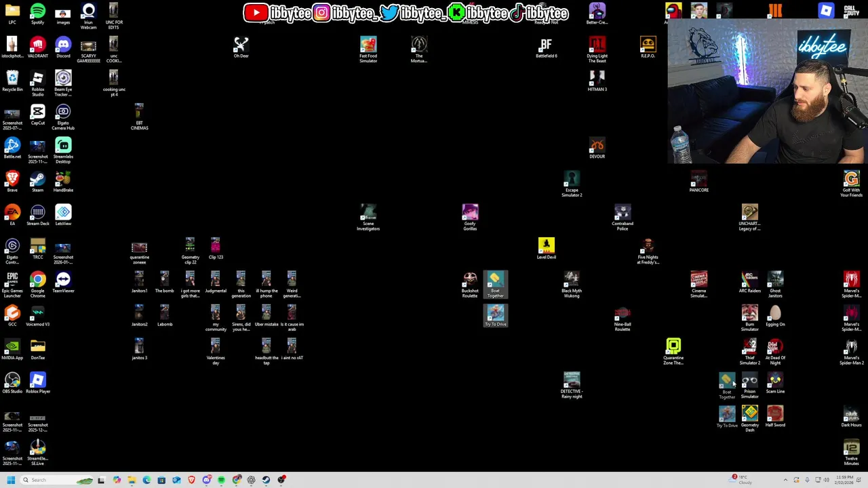The height and width of the screenshot is (488, 868).
Task: Launch VALORANT from the desktop
Action: pyautogui.click(x=37, y=48)
